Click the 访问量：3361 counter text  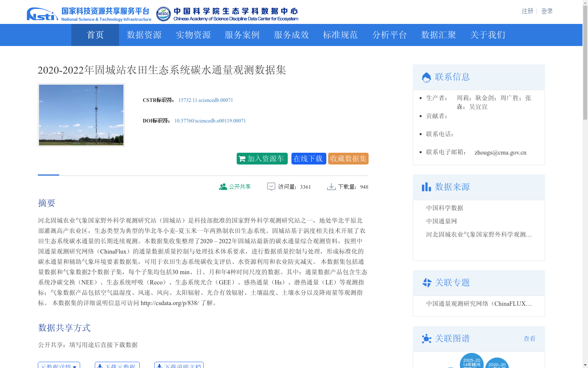pyautogui.click(x=294, y=187)
